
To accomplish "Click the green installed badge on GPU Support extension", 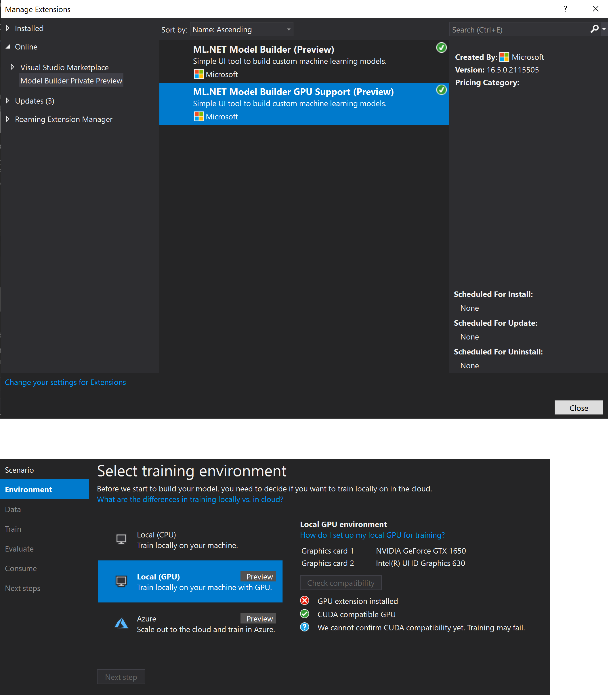I will (x=442, y=90).
